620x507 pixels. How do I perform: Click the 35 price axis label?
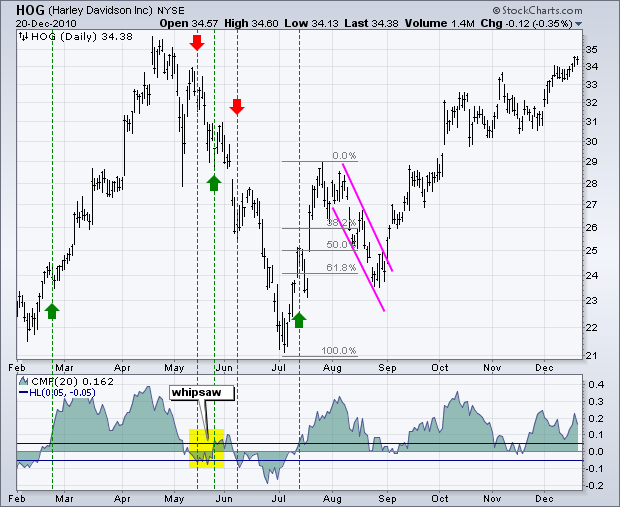pos(592,50)
